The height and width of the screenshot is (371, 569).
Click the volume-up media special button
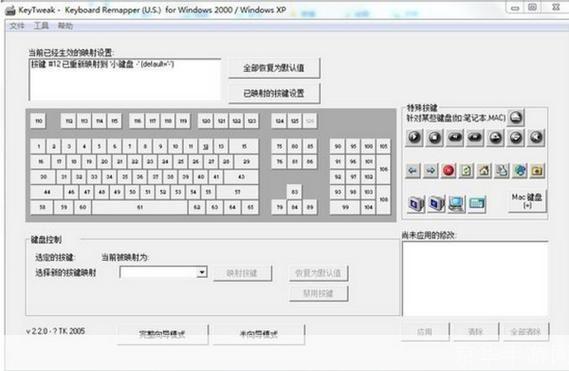point(496,138)
